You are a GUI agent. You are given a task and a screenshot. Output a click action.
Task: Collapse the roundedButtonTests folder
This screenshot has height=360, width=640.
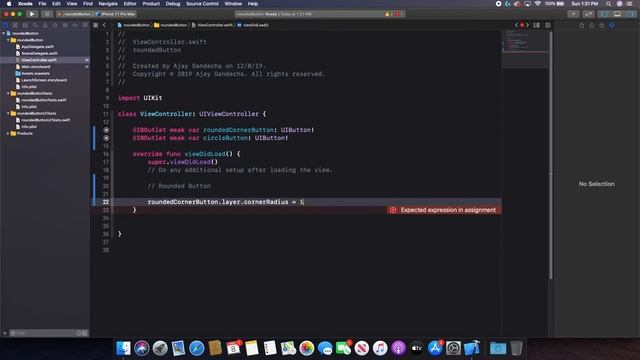pyautogui.click(x=8, y=93)
